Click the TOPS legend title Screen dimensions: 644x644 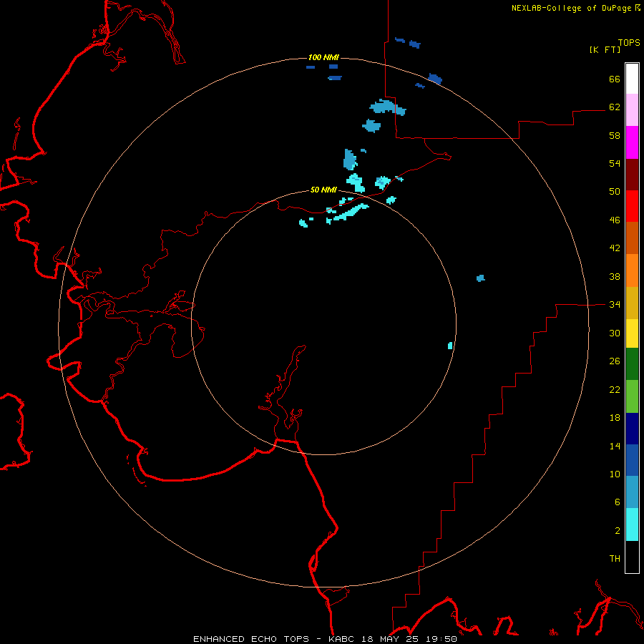[629, 43]
